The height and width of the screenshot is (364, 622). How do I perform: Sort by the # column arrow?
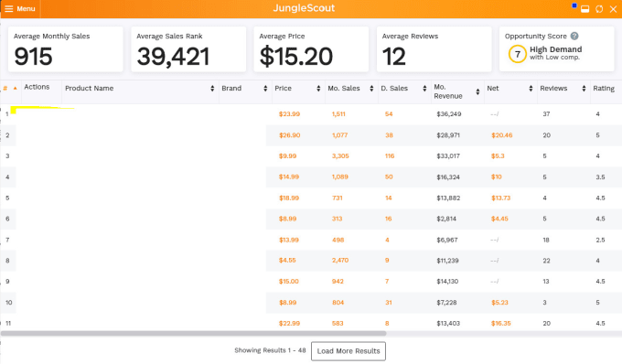[15, 88]
